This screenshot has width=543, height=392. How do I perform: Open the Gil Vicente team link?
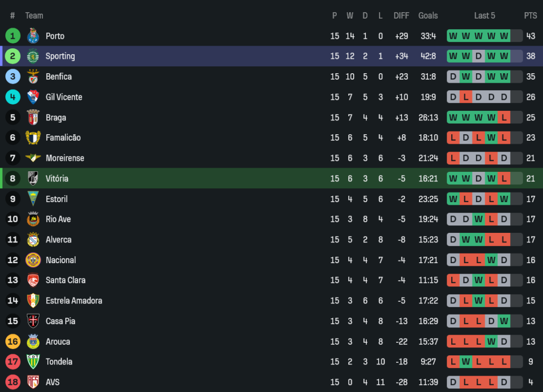[64, 97]
